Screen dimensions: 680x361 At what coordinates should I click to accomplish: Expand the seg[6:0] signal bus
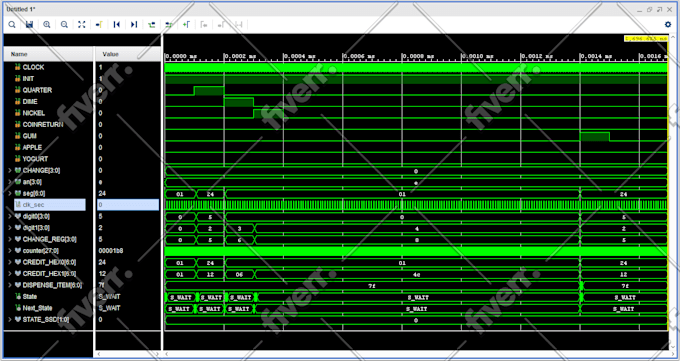[x=10, y=194]
